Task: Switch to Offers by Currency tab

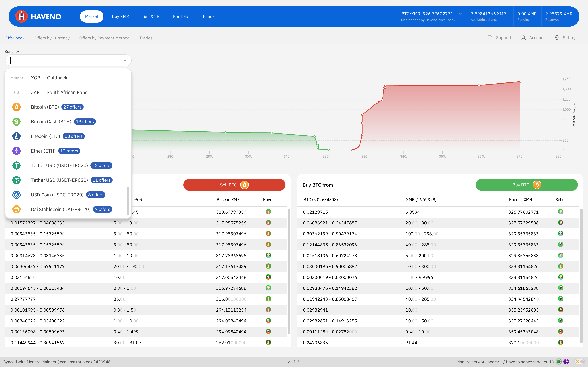Action: point(52,38)
